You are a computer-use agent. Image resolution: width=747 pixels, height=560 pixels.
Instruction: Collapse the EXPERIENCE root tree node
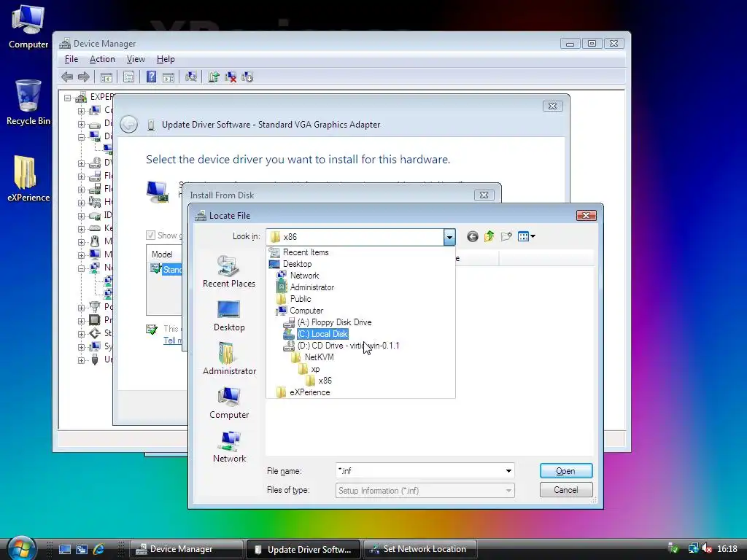68,98
